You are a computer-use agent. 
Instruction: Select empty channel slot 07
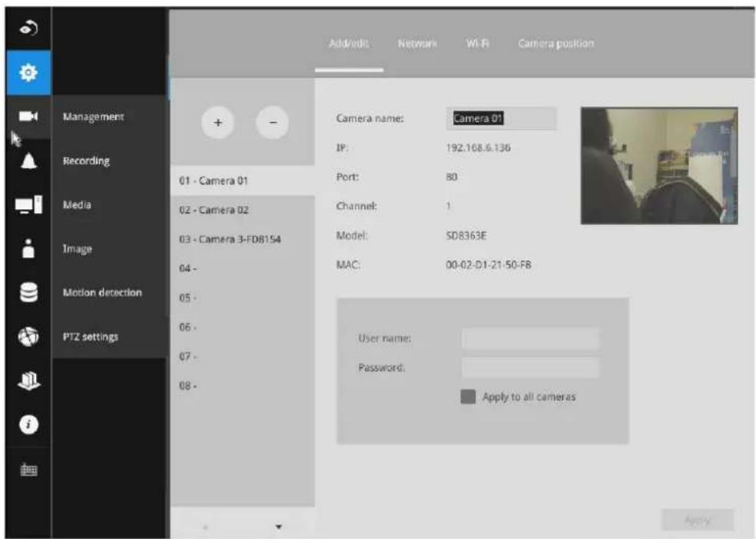click(243, 357)
